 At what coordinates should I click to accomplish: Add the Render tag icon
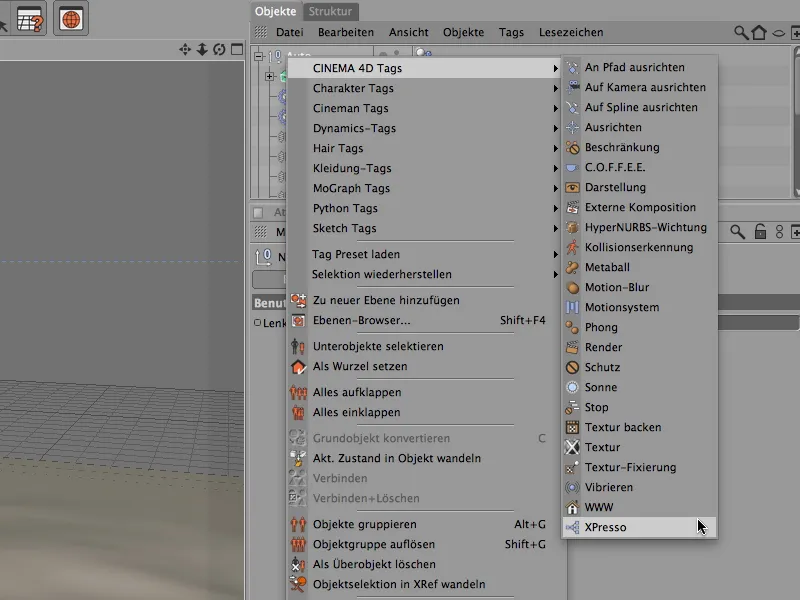572,347
